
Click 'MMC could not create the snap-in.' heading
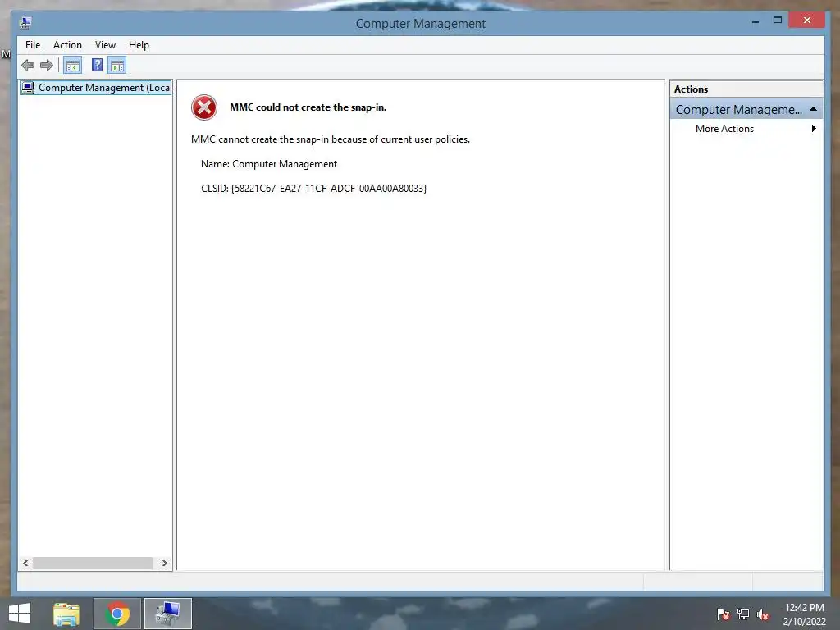[x=308, y=107]
